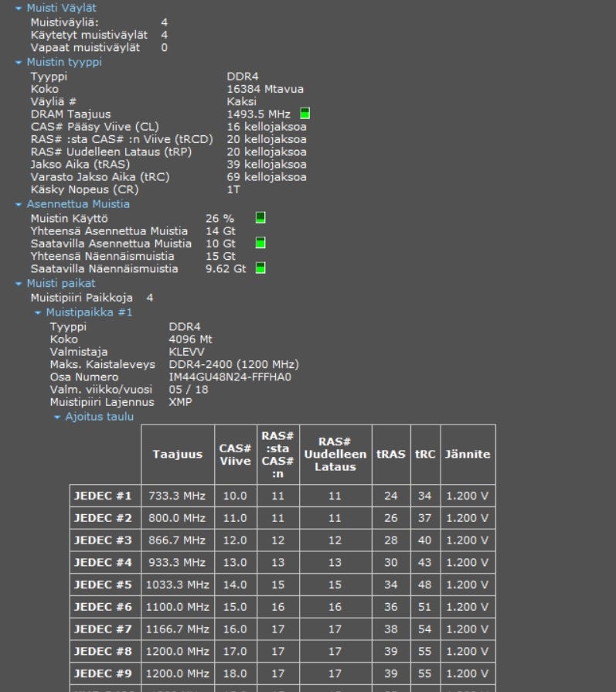This screenshot has height=692, width=616.
Task: Collapse the Muisti Väylät section
Action: click(x=19, y=9)
